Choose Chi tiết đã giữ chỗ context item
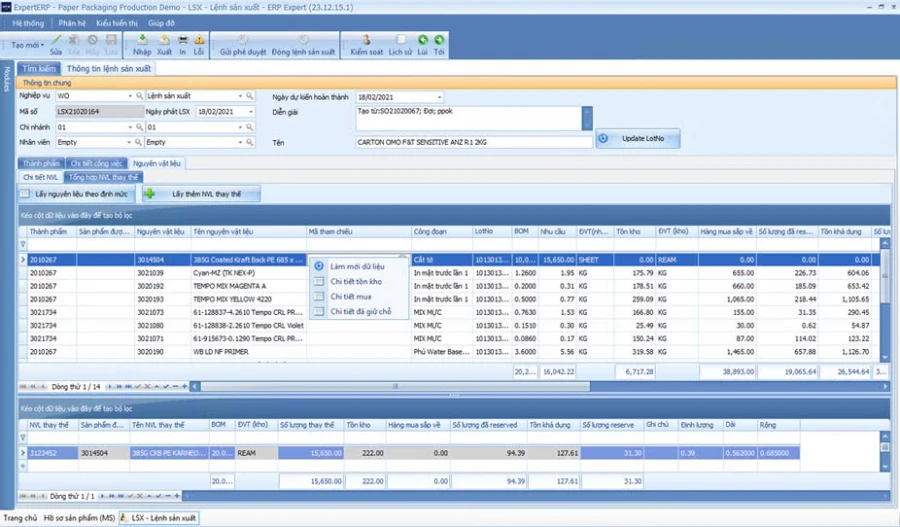This screenshot has height=527, width=900. pos(360,311)
